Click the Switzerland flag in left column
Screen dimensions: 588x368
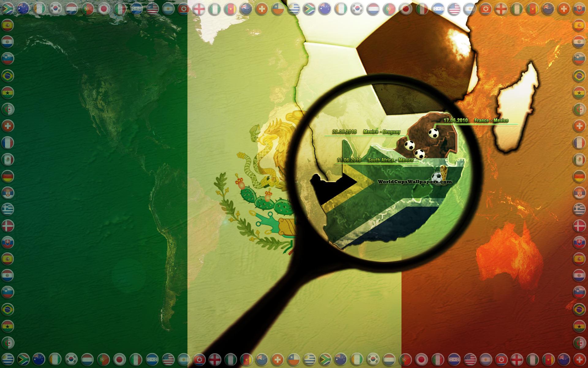tap(8, 126)
